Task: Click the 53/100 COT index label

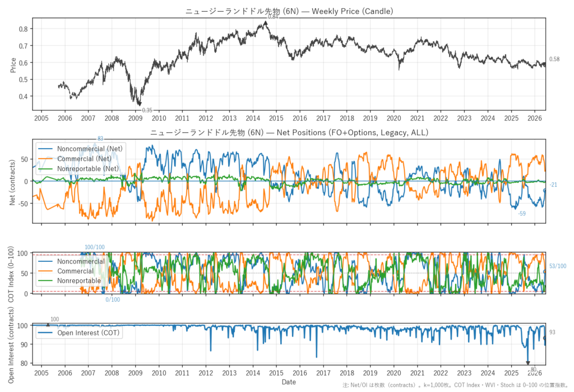Action: click(x=558, y=266)
